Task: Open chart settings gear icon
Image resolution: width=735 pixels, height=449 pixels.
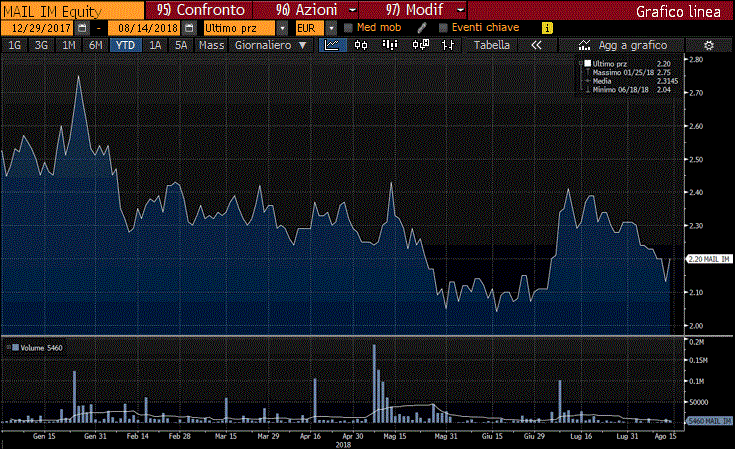Action: (708, 46)
